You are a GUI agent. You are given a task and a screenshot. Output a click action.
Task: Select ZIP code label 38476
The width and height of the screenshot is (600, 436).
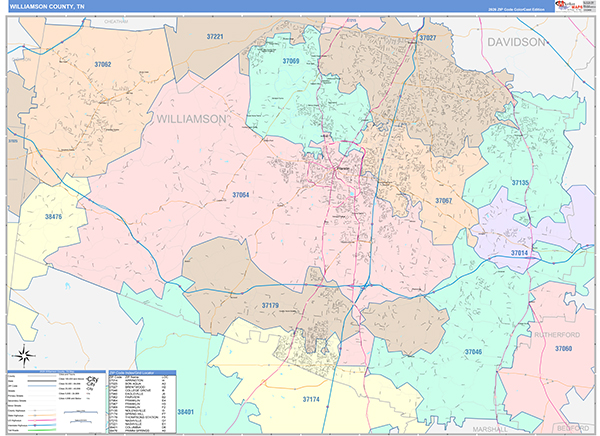tap(53, 217)
